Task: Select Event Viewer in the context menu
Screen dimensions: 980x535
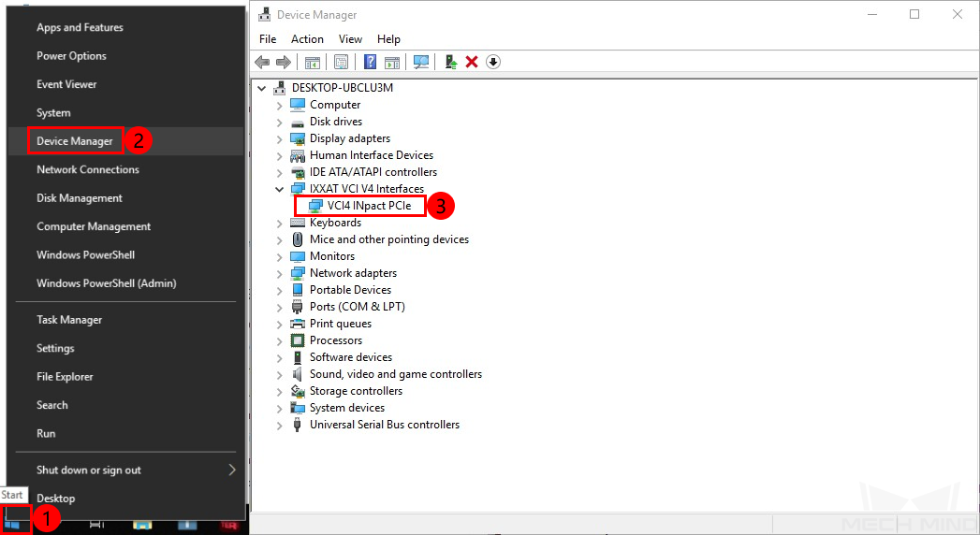Action: click(66, 84)
